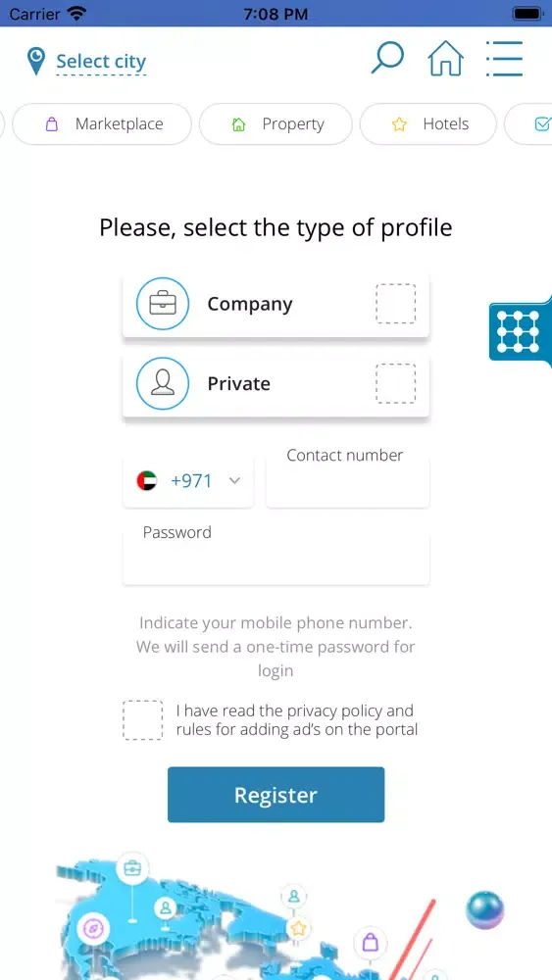Expand the +971 country code dropdown
The image size is (552, 980).
click(x=188, y=480)
